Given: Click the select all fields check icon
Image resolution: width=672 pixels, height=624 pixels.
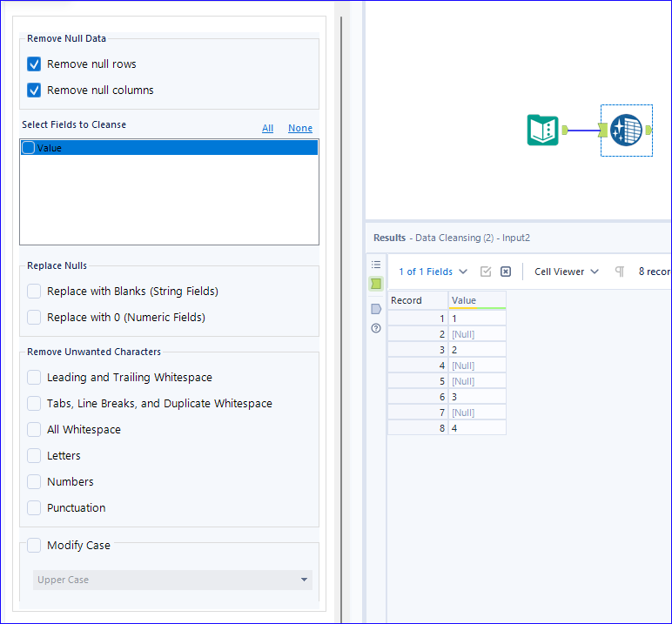Looking at the screenshot, I should (x=486, y=272).
